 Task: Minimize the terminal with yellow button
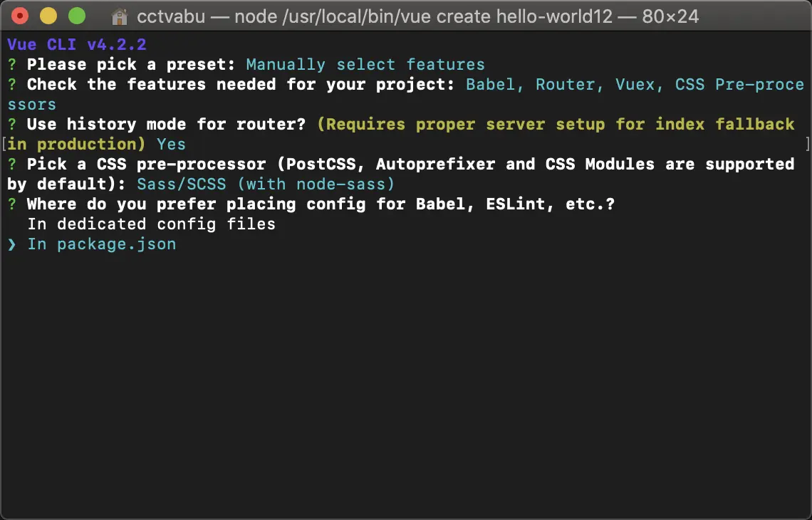[x=48, y=16]
